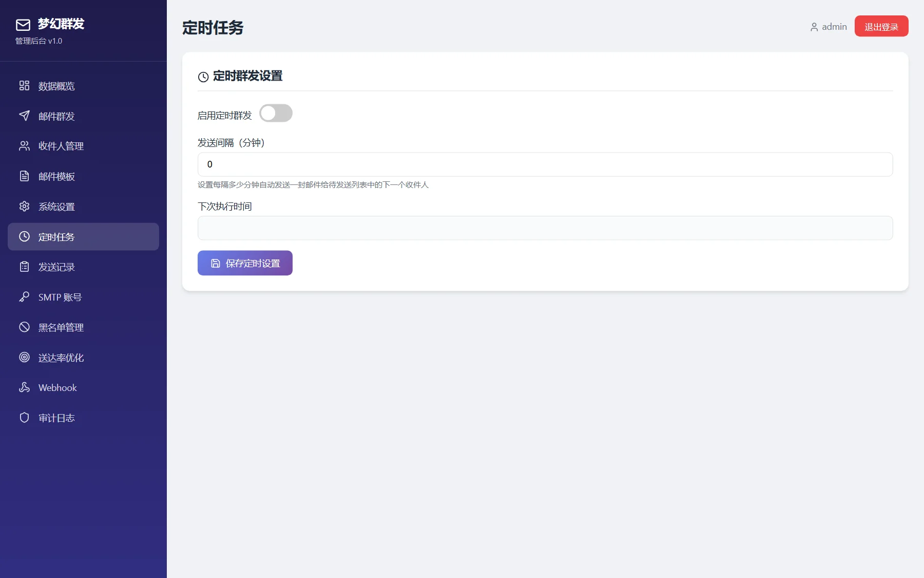The height and width of the screenshot is (578, 924).
Task: Open 发送记录 page label
Action: point(56,267)
